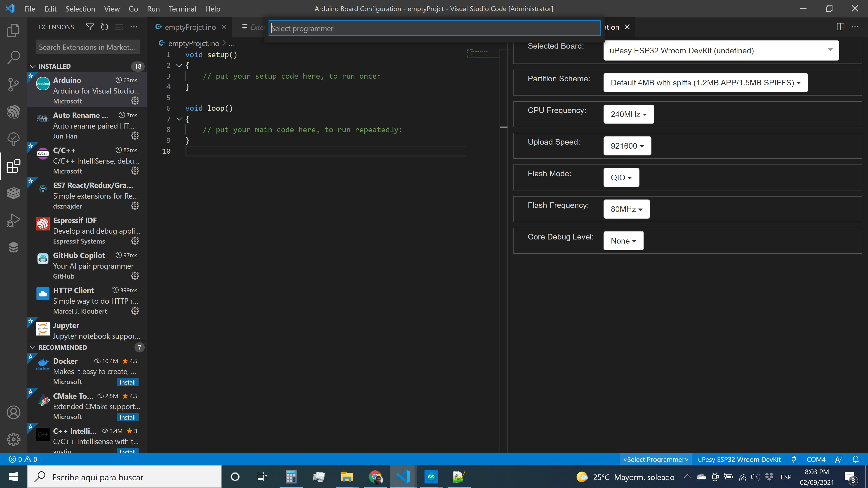Open File Explorer from the taskbar
This screenshot has width=868, height=488.
click(347, 477)
